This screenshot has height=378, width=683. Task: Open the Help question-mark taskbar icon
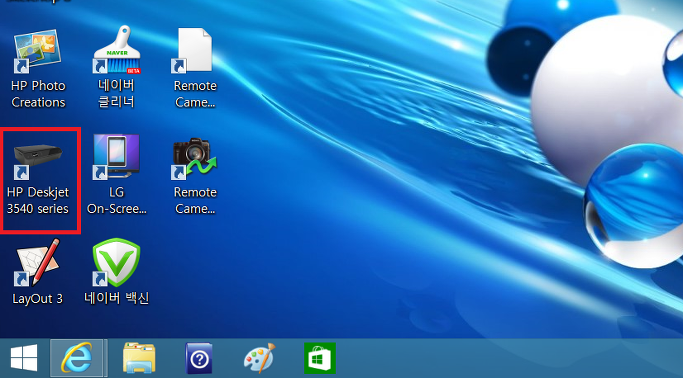click(x=199, y=358)
